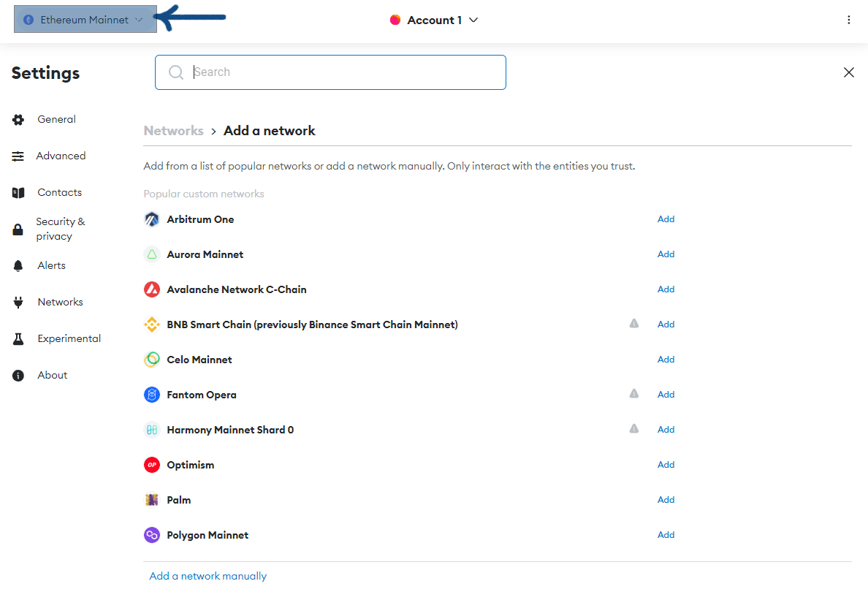The height and width of the screenshot is (611, 868).
Task: Click the Avalanche logo icon
Action: 152,289
